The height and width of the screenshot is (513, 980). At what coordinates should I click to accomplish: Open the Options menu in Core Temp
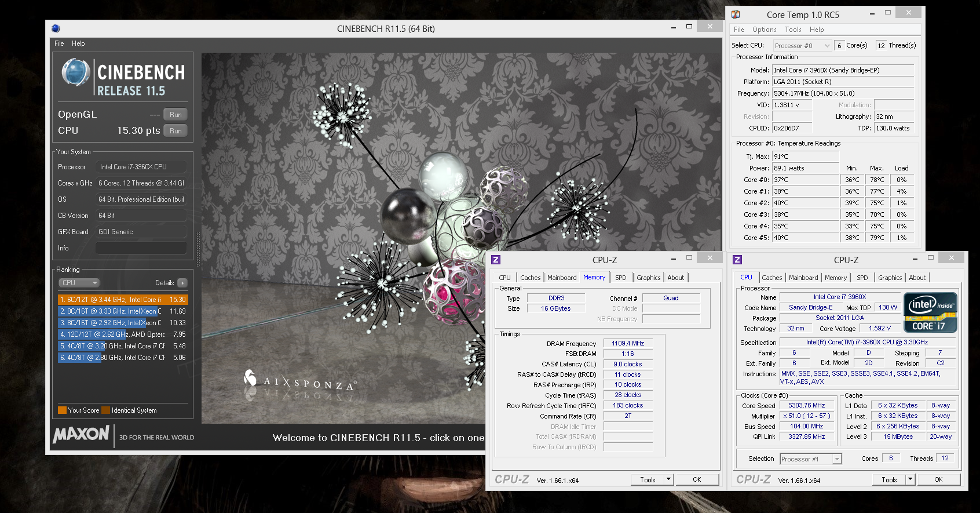(765, 30)
